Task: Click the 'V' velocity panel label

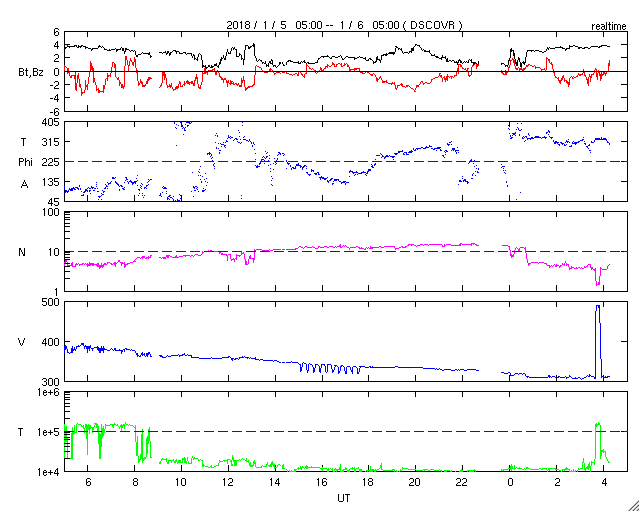Action: [22, 342]
